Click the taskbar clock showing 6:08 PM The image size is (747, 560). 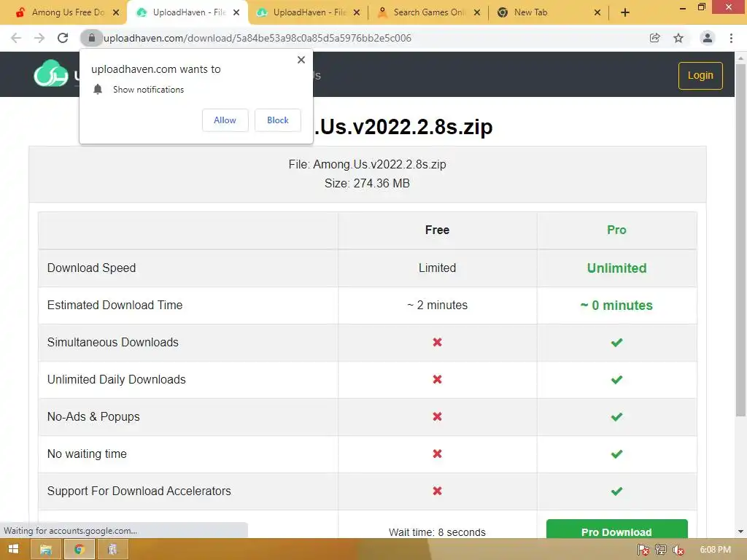point(715,550)
